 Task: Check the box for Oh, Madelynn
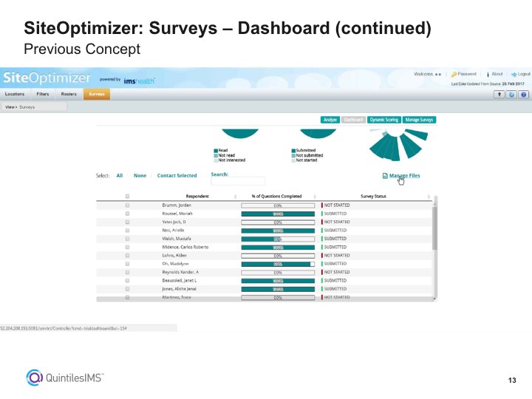(x=127, y=264)
